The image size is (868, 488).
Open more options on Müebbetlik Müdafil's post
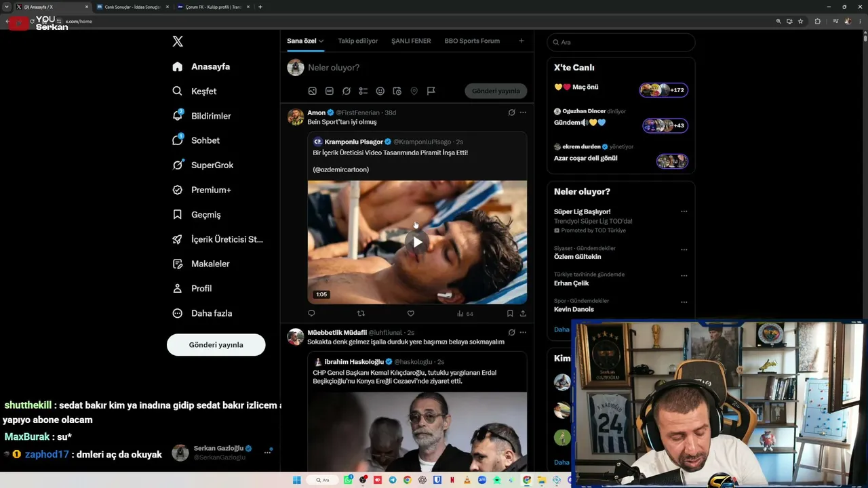coord(523,332)
